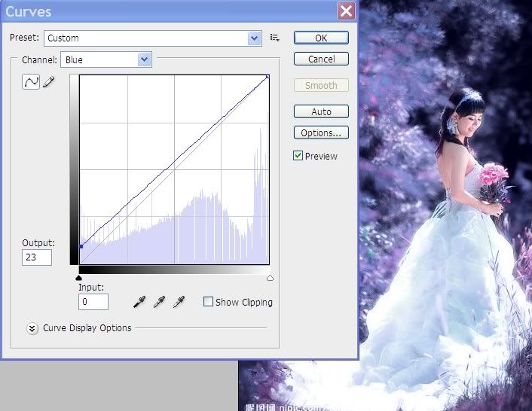Select the pencil draw-curve tool
The width and height of the screenshot is (532, 411).
click(49, 82)
